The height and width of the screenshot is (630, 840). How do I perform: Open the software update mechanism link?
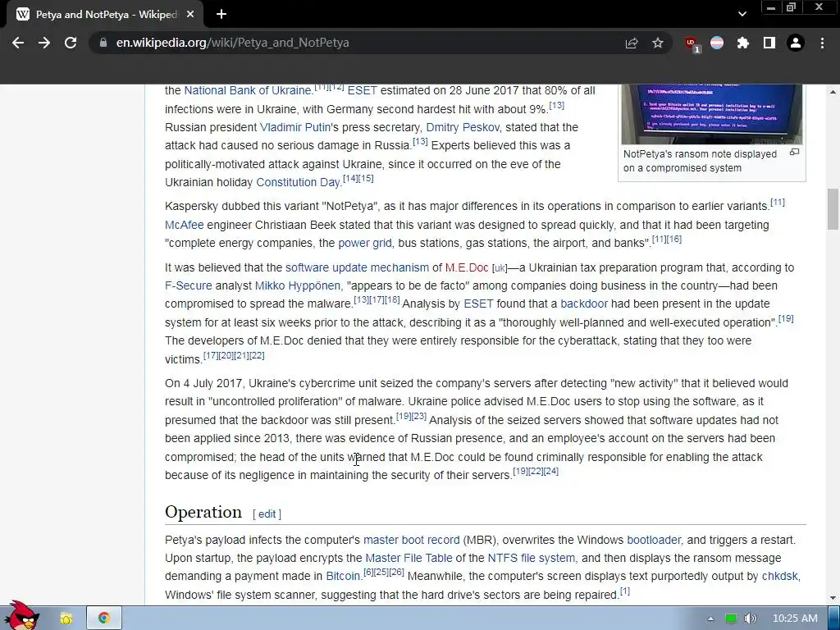point(357,268)
